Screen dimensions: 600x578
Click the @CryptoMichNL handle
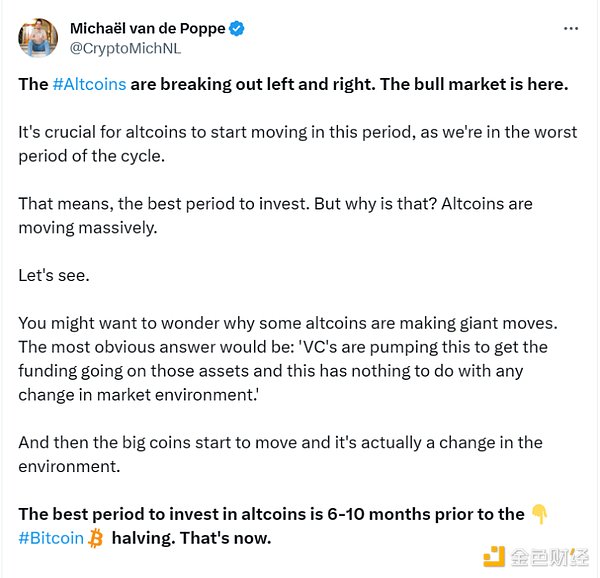coord(125,47)
